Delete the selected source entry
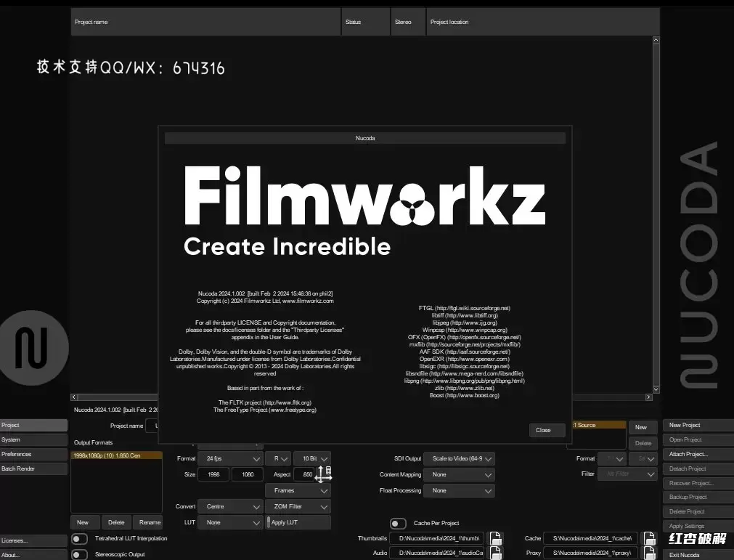734x560 pixels. click(643, 443)
